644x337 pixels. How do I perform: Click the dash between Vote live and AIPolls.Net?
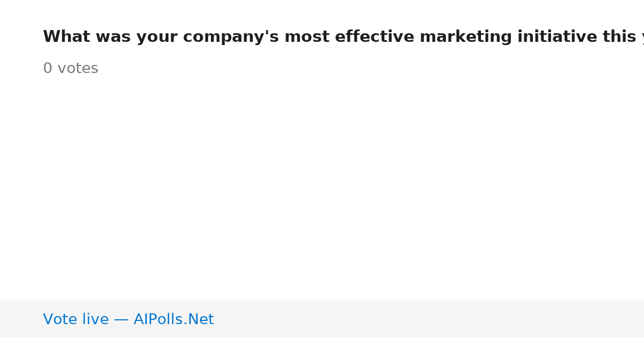tap(121, 320)
